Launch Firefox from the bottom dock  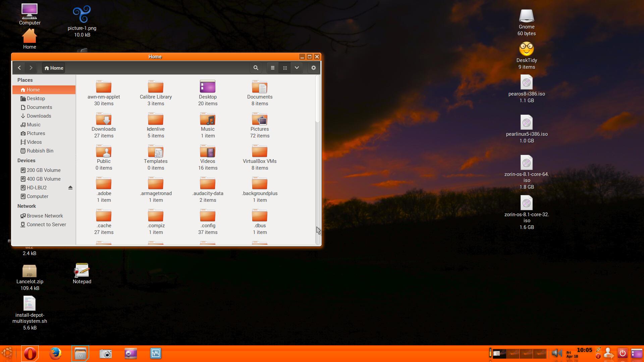[x=55, y=353]
